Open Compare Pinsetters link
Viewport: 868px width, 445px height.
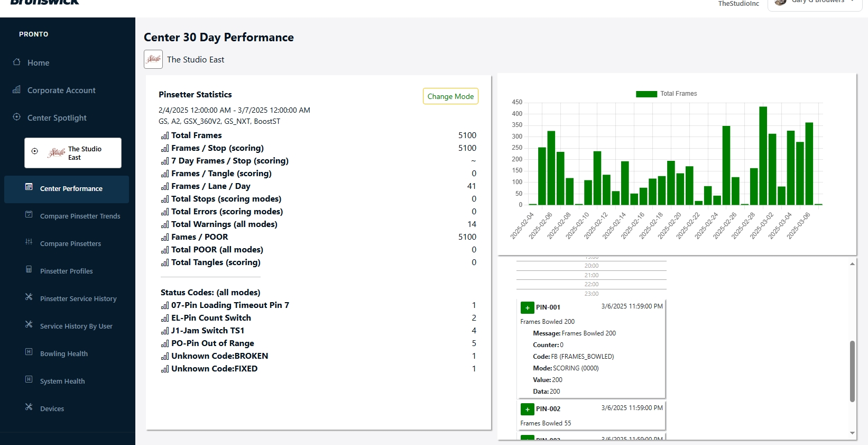point(67,243)
